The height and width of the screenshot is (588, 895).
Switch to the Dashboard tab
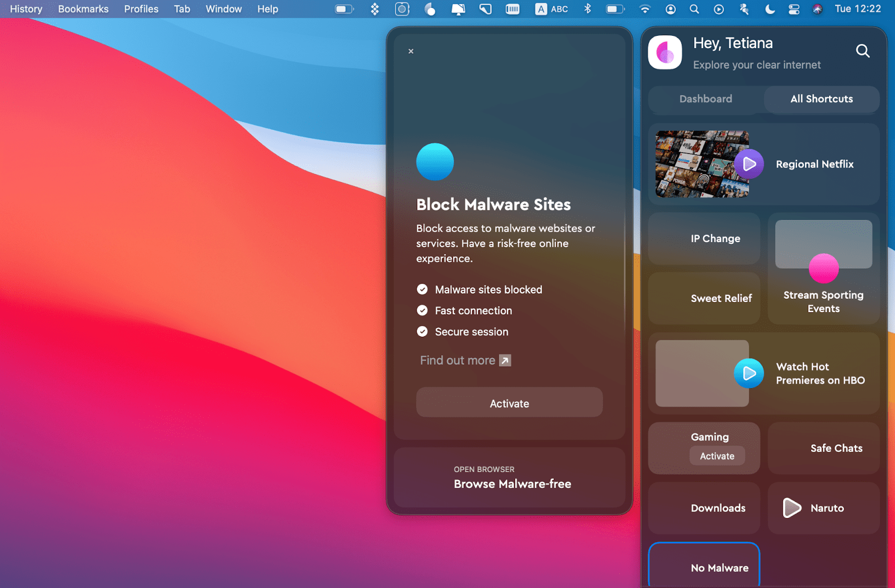[x=706, y=99]
